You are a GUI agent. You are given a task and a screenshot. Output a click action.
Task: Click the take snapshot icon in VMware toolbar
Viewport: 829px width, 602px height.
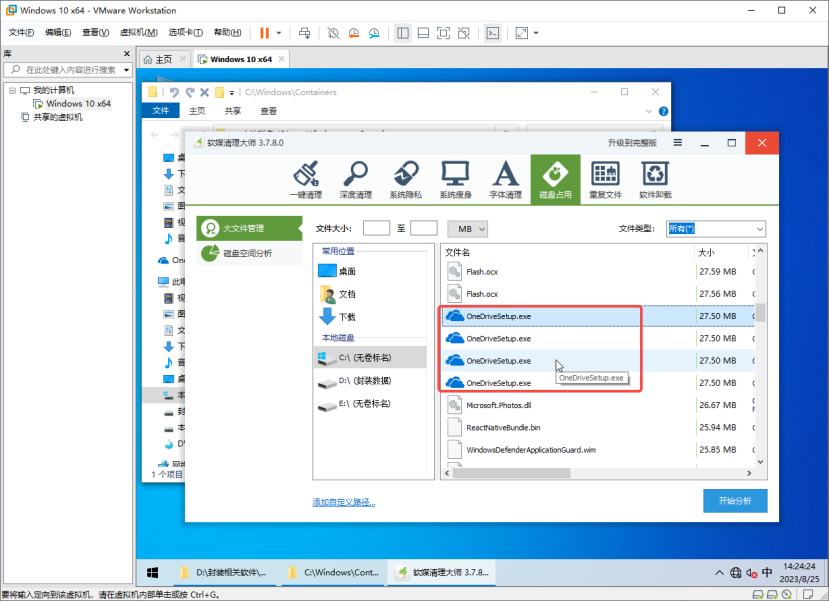click(333, 33)
